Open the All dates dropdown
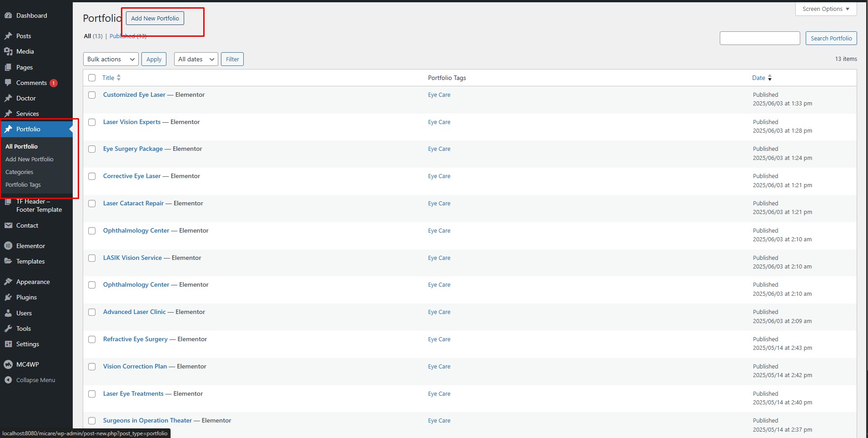 [x=196, y=59]
